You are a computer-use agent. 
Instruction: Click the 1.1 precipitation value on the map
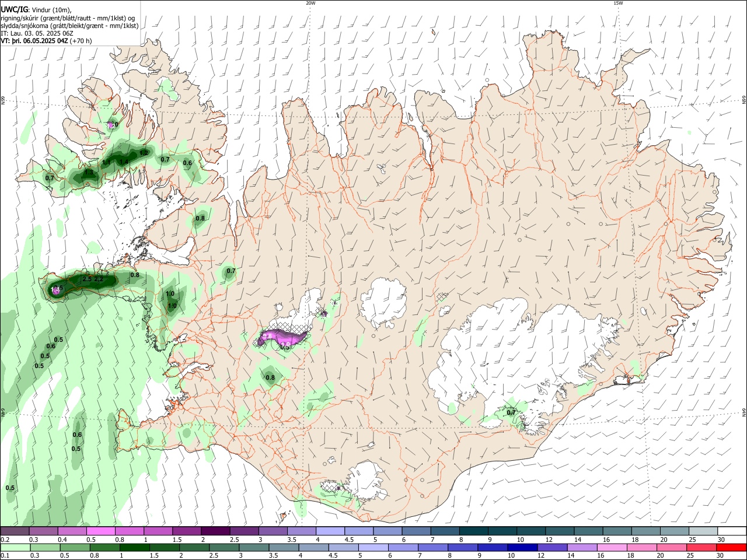pyautogui.click(x=107, y=163)
